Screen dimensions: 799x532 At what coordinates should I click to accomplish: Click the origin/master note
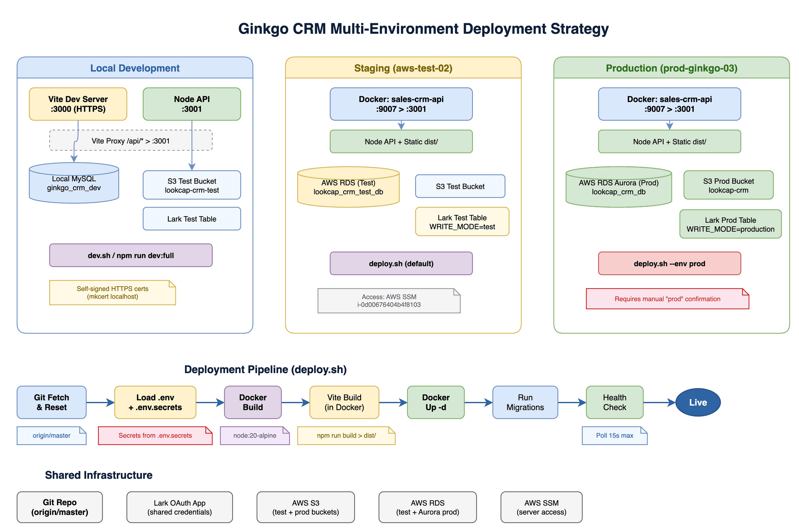pyautogui.click(x=52, y=436)
